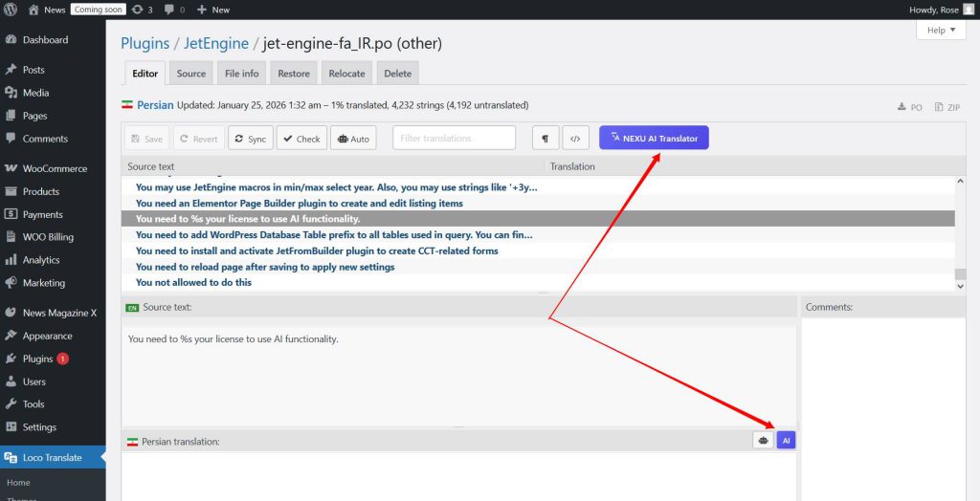This screenshot has width=980, height=501.
Task: Click the Sync button
Action: click(x=251, y=139)
